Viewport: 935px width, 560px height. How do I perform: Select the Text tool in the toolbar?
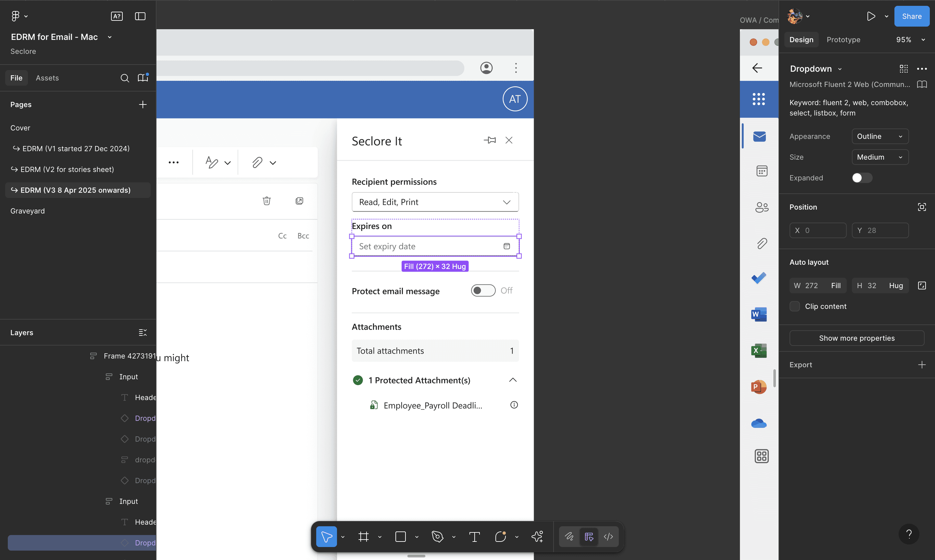coord(474,536)
